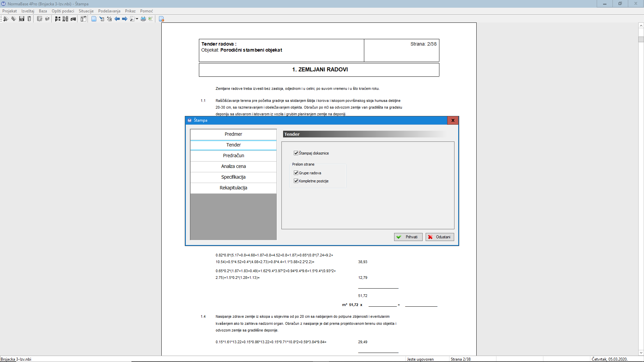Screen dimensions: 644x362
Task: Go to previous page with left arrow
Action: tap(117, 19)
